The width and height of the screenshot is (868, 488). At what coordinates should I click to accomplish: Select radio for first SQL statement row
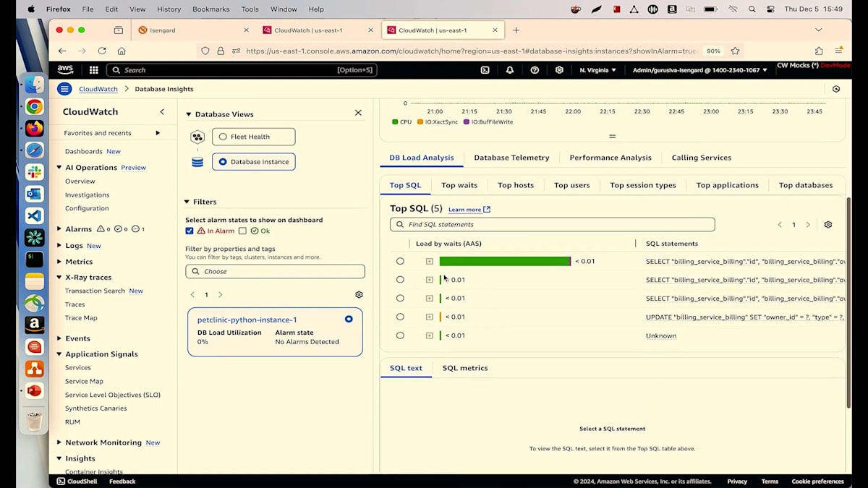(400, 261)
